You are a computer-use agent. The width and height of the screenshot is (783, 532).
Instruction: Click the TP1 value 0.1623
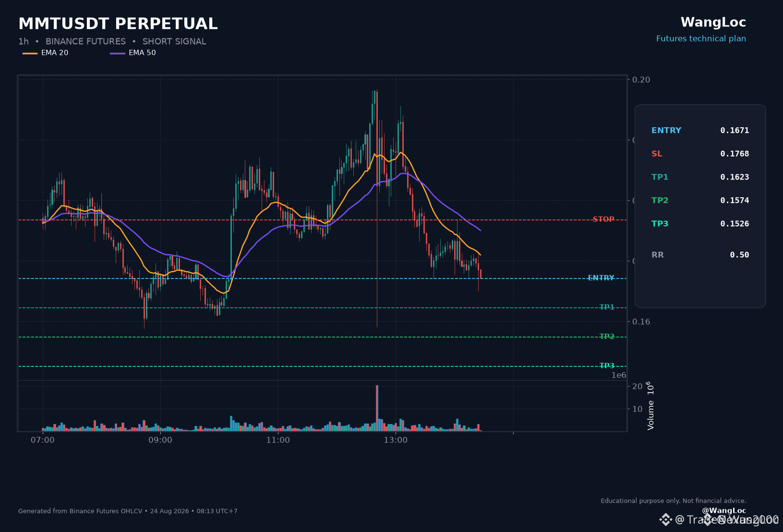735,177
